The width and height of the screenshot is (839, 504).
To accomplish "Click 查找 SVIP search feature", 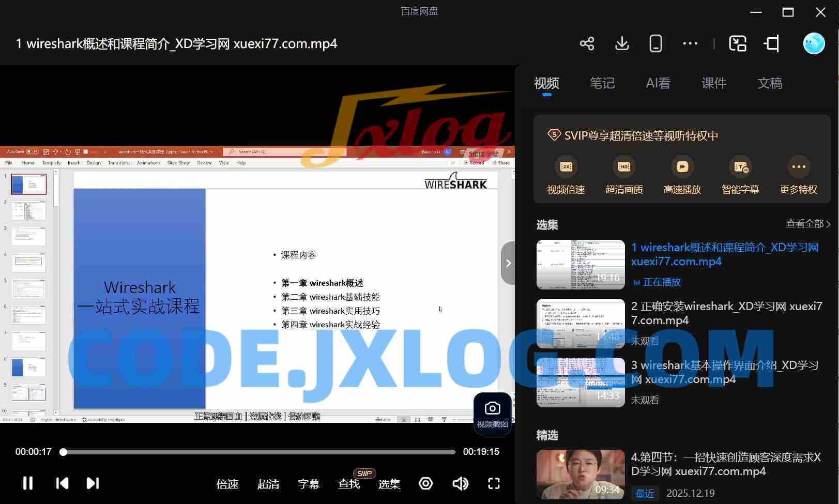I will coord(349,484).
